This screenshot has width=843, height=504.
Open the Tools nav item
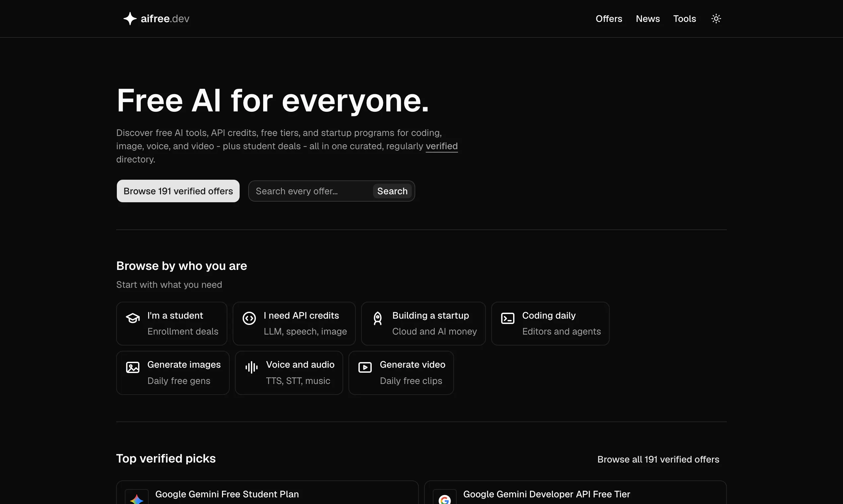pos(685,19)
